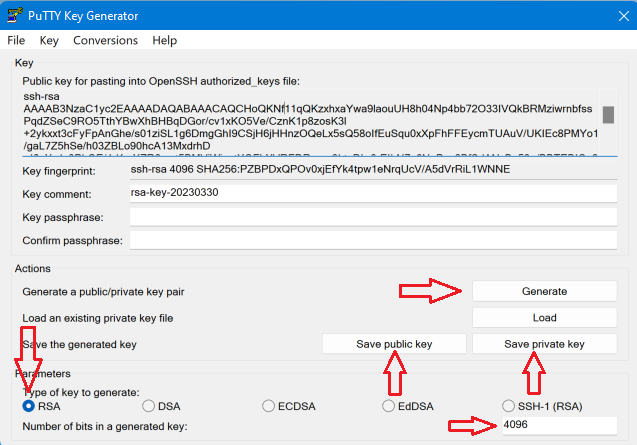637x445 pixels.
Task: Focus the Key passphrase field
Action: (x=372, y=217)
